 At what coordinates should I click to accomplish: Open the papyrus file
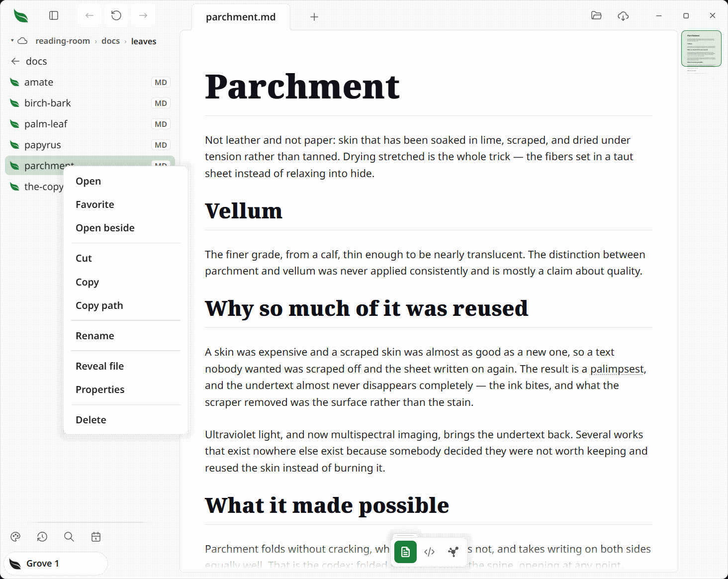(x=90, y=145)
